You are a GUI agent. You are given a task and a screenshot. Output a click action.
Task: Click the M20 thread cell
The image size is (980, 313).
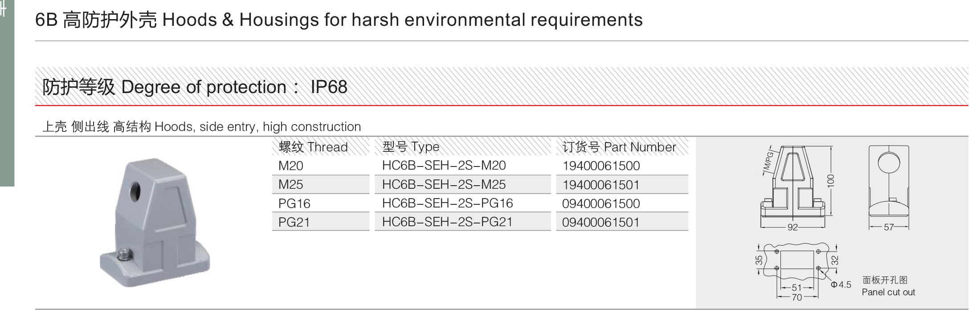(321, 166)
